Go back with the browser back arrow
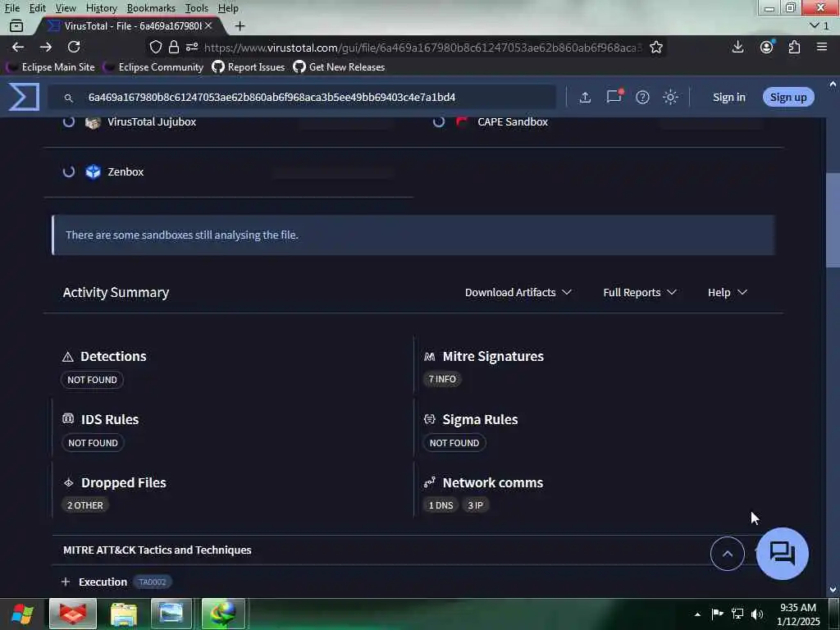This screenshot has width=840, height=630. (18, 47)
